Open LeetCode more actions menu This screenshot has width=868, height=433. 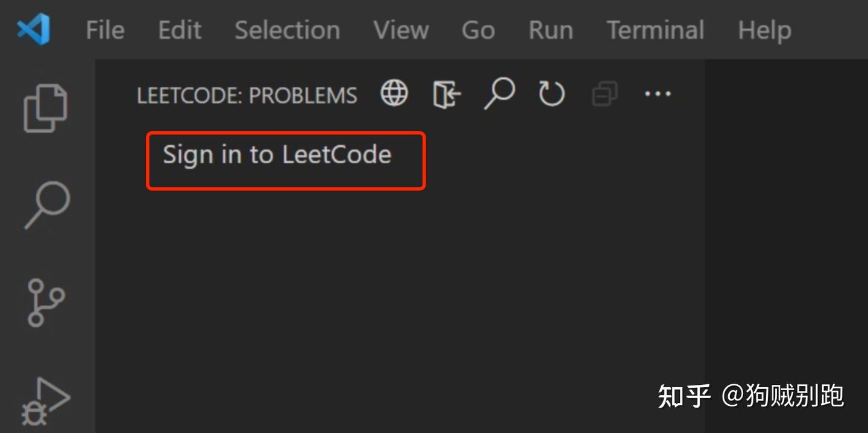[657, 93]
